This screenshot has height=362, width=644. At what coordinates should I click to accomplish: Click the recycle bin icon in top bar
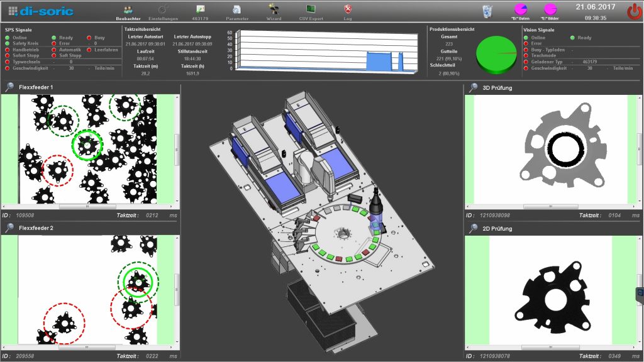tap(487, 10)
